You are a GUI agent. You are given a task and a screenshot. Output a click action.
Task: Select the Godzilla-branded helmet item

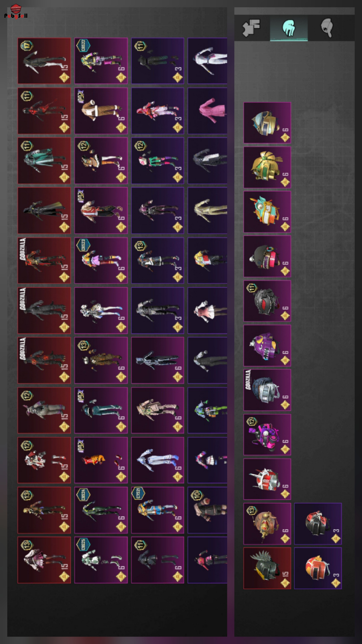click(267, 390)
